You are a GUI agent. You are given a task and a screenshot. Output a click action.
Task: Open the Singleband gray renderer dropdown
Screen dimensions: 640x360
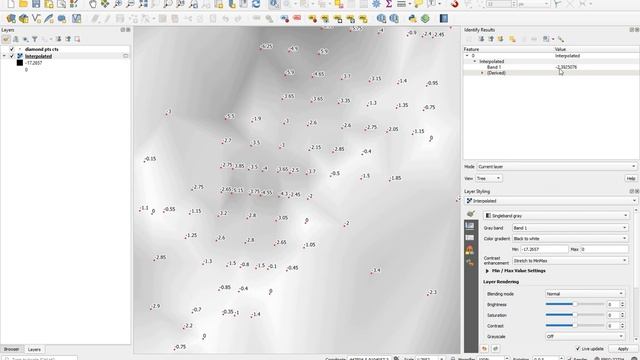(556, 216)
